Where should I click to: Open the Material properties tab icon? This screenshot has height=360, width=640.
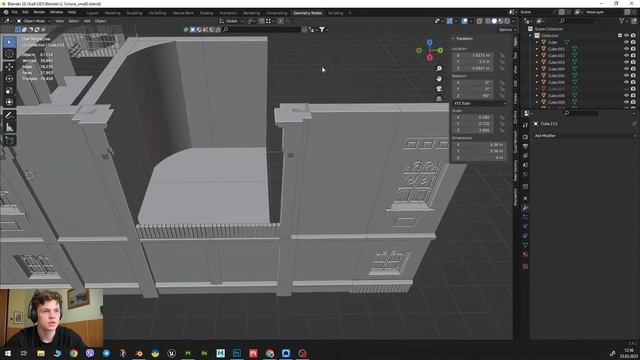[x=525, y=254]
